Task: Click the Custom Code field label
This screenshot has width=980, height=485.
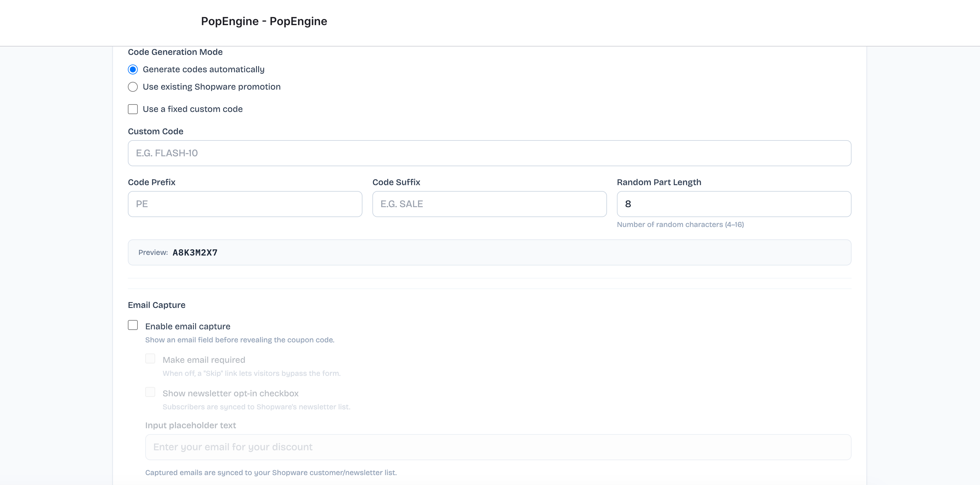Action: 155,131
